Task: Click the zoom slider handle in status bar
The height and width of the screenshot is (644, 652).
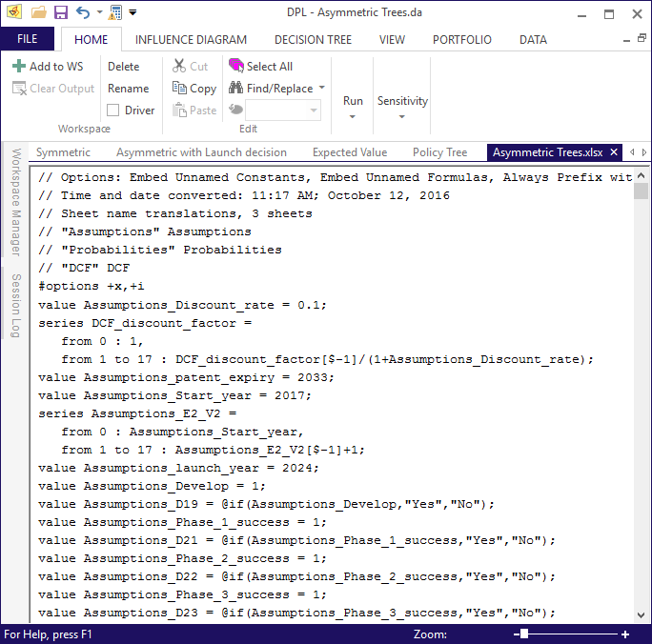Action: pos(523,634)
